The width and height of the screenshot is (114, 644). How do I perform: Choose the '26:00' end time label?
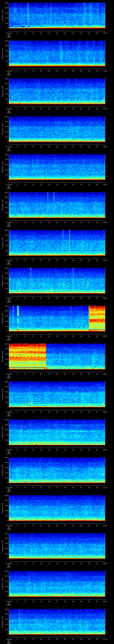pyautogui.click(x=105, y=450)
